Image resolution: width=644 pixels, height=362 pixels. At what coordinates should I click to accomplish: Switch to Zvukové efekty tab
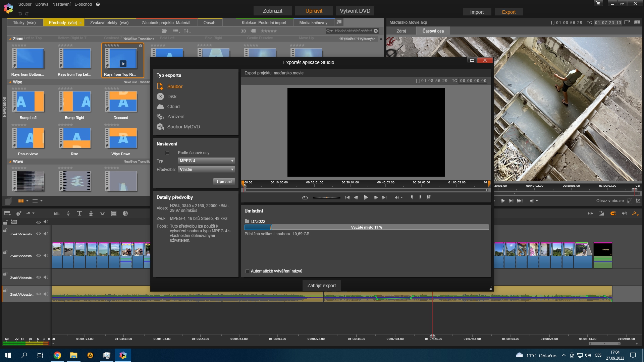[109, 23]
